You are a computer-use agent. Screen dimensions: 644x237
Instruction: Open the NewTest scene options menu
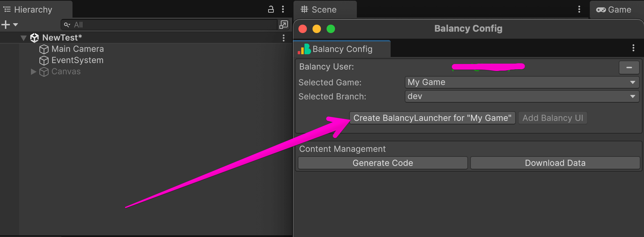tap(284, 38)
